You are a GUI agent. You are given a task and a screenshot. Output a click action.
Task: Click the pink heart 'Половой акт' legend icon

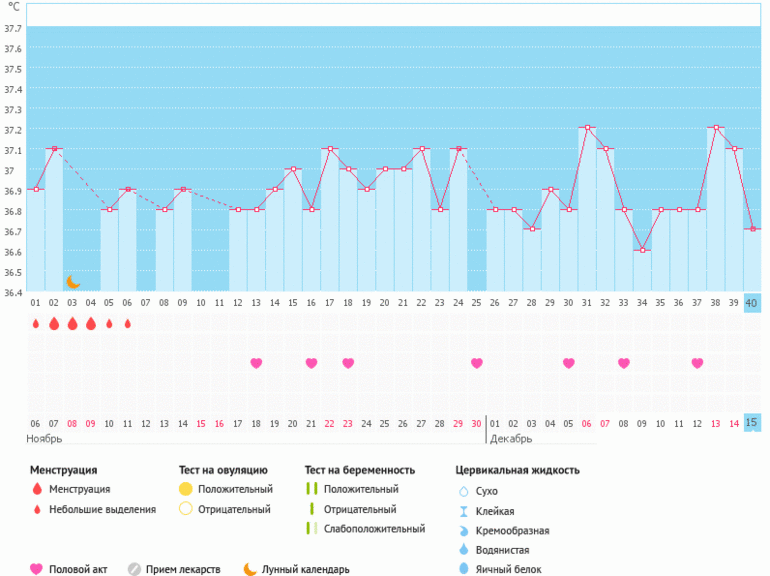37,569
